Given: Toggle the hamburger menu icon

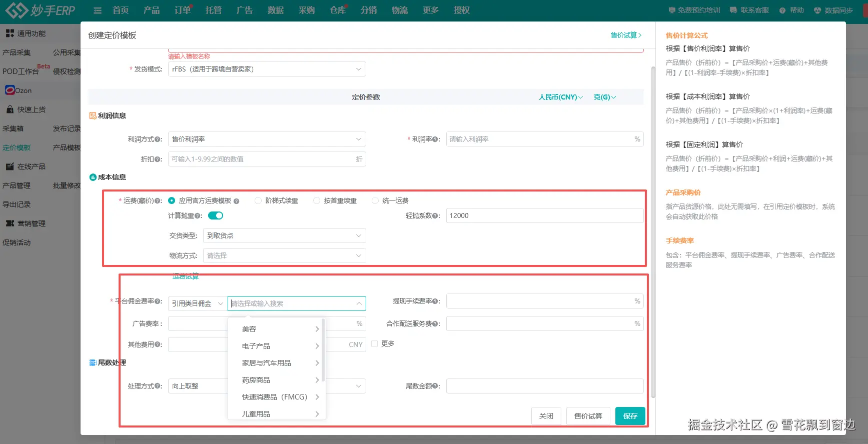Looking at the screenshot, I should [98, 10].
